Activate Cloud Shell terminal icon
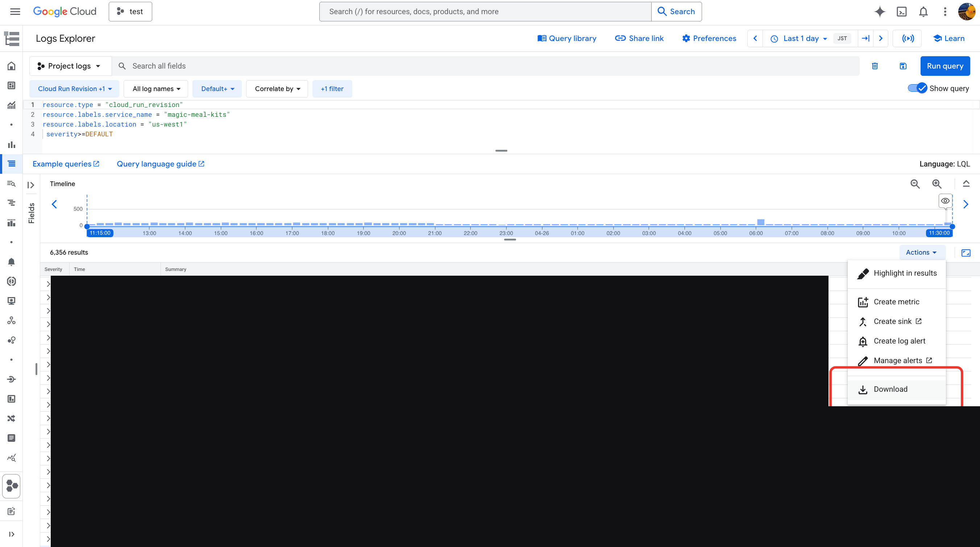The width and height of the screenshot is (980, 547). 902,11
